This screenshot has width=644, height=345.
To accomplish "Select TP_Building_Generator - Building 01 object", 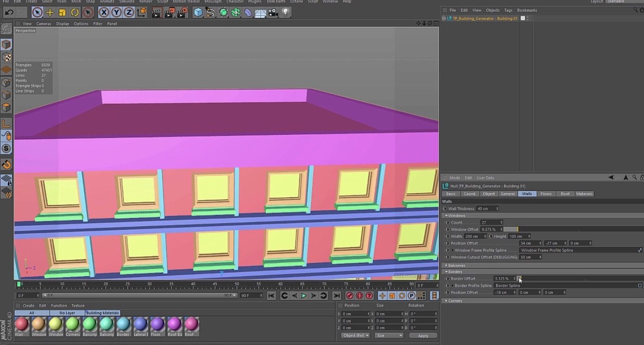I will pyautogui.click(x=485, y=18).
